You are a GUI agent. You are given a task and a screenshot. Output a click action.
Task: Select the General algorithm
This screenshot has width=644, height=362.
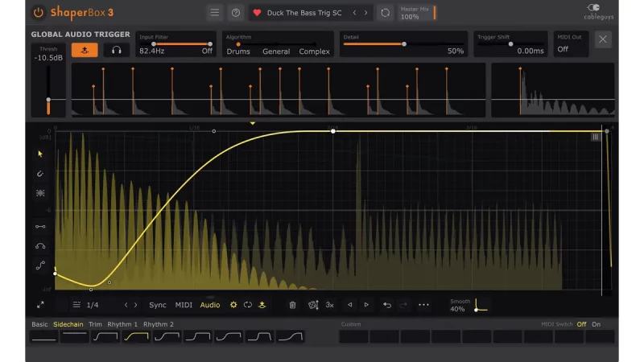click(x=276, y=51)
